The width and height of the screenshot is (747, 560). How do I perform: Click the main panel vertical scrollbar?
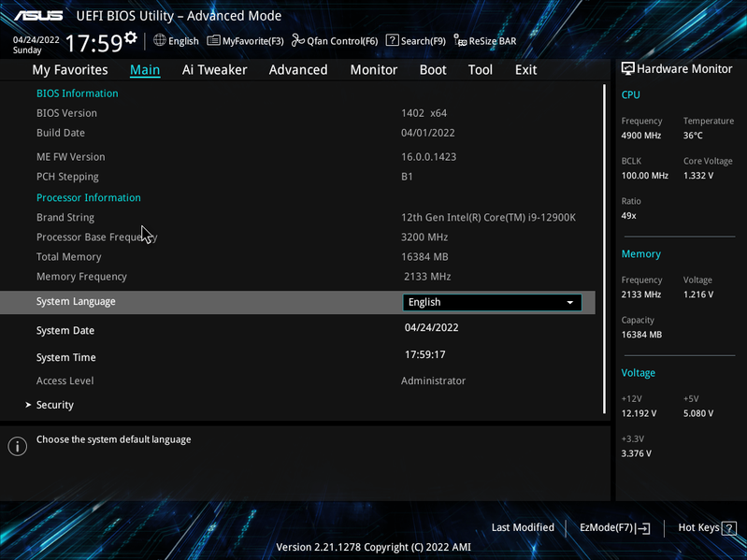tap(605, 249)
